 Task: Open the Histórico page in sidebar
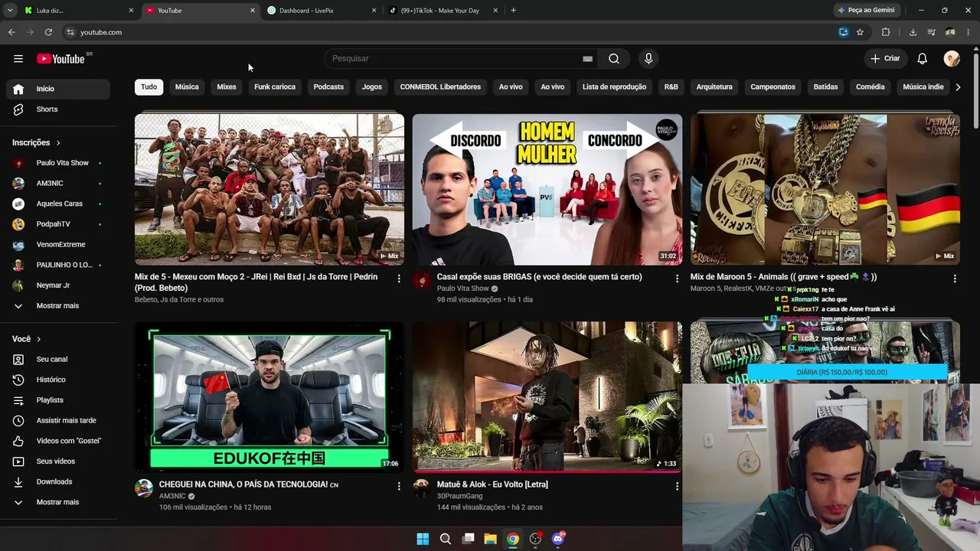(58, 380)
